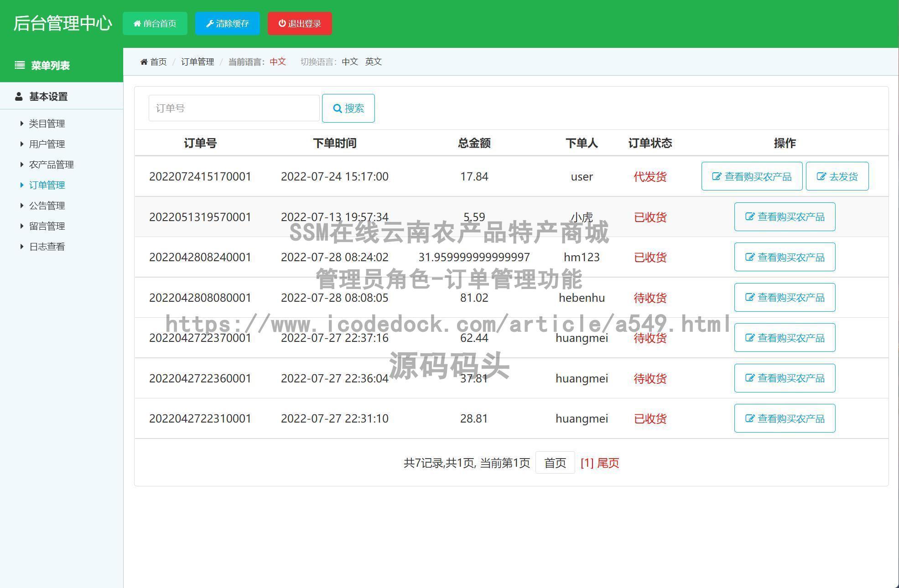This screenshot has width=899, height=588.
Task: Click the home icon in the breadcrumb
Action: [145, 62]
